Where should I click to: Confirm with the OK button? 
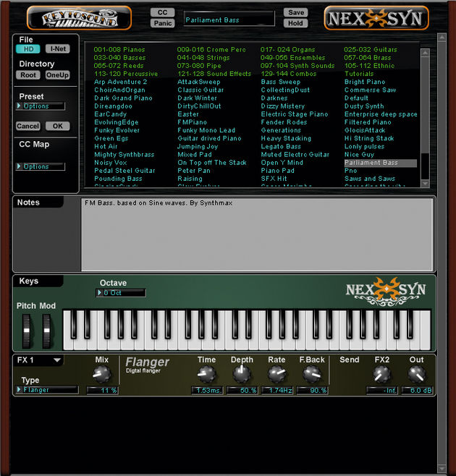click(58, 126)
